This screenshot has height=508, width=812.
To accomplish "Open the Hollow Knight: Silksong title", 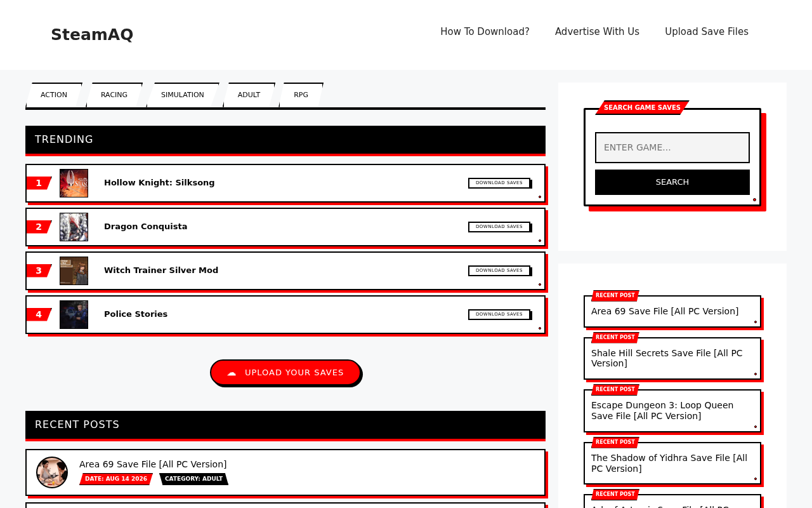I will click(159, 183).
